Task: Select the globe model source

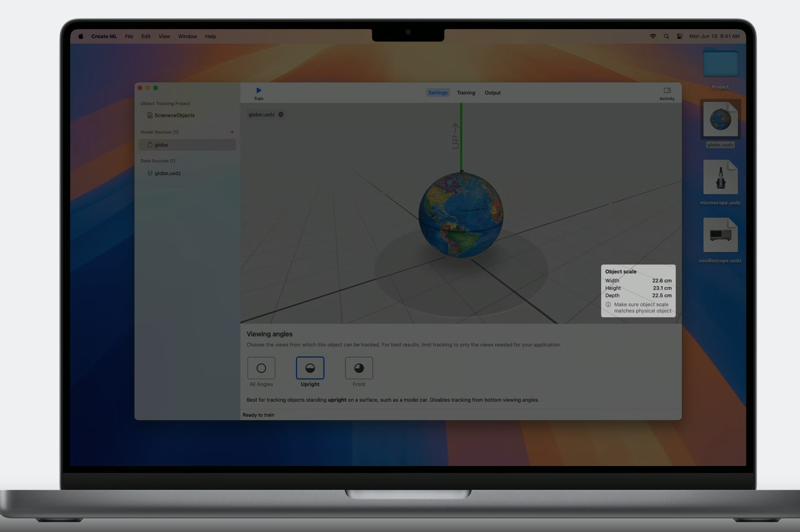Action: click(x=187, y=145)
